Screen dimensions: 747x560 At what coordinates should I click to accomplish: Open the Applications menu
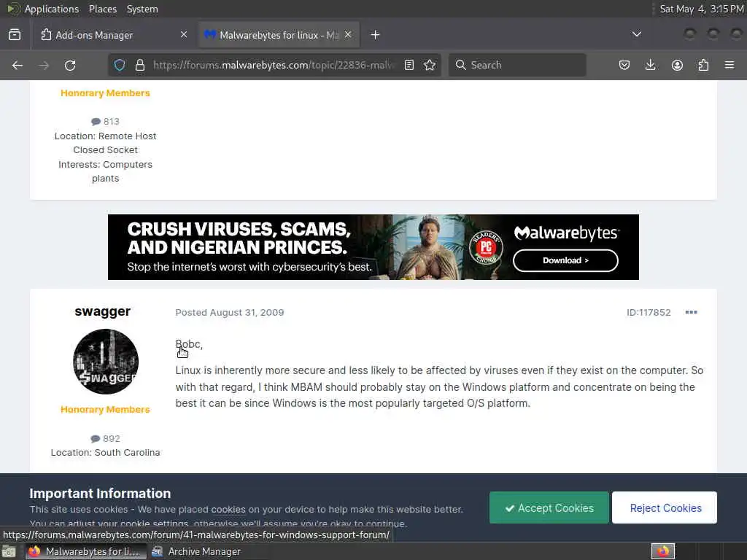click(52, 9)
